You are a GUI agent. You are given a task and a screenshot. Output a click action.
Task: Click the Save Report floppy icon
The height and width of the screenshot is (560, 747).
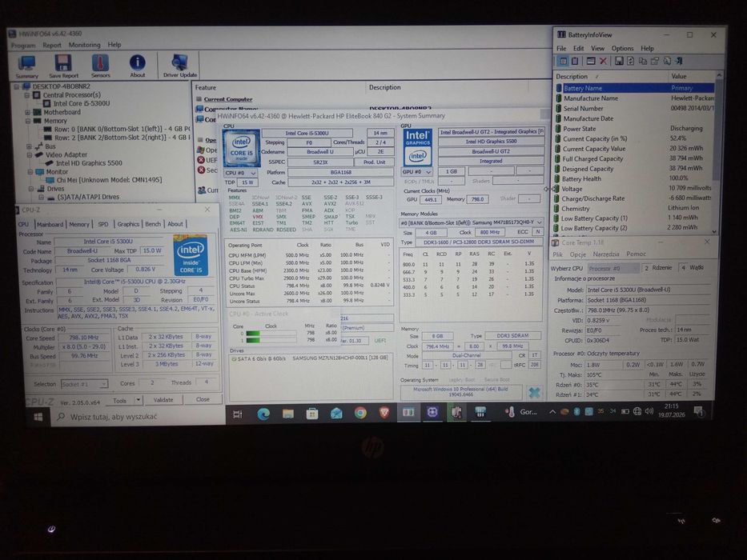click(x=63, y=66)
